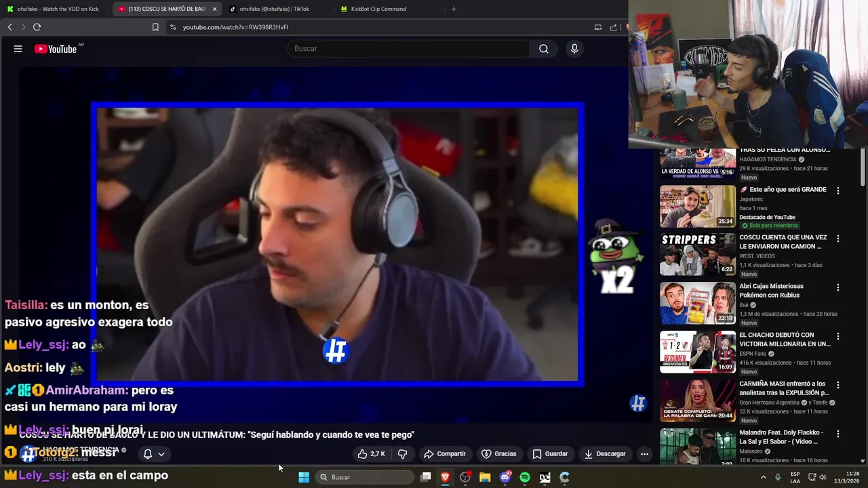Open menu for CARMIÑA MASI video

pos(838,385)
